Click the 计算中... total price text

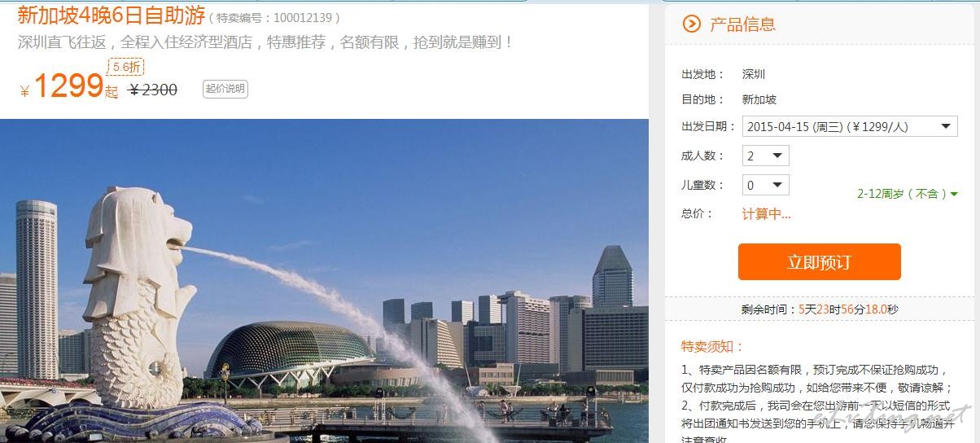[766, 214]
